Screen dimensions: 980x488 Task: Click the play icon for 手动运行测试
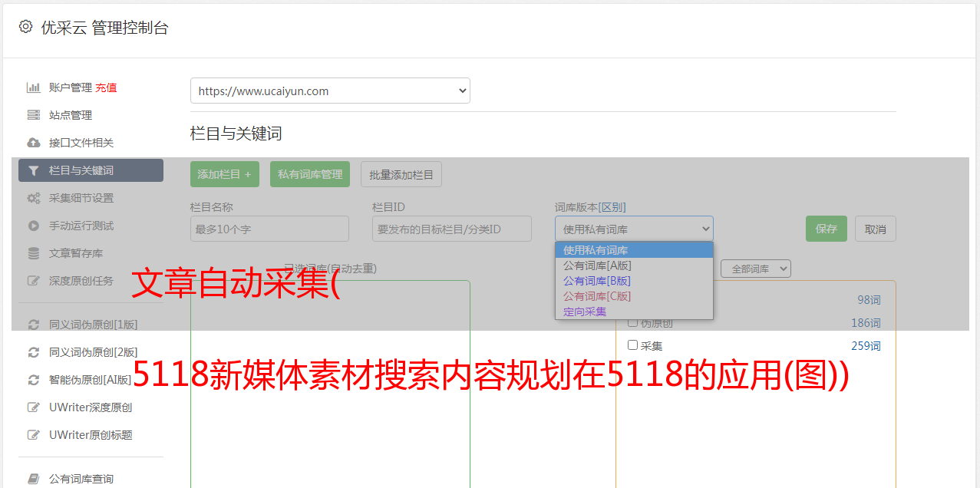(33, 226)
